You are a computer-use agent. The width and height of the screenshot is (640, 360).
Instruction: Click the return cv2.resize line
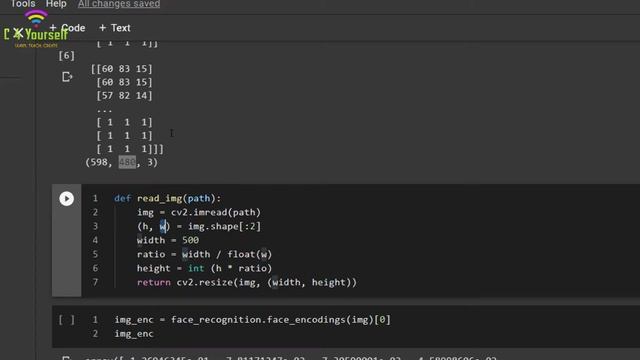[247, 282]
